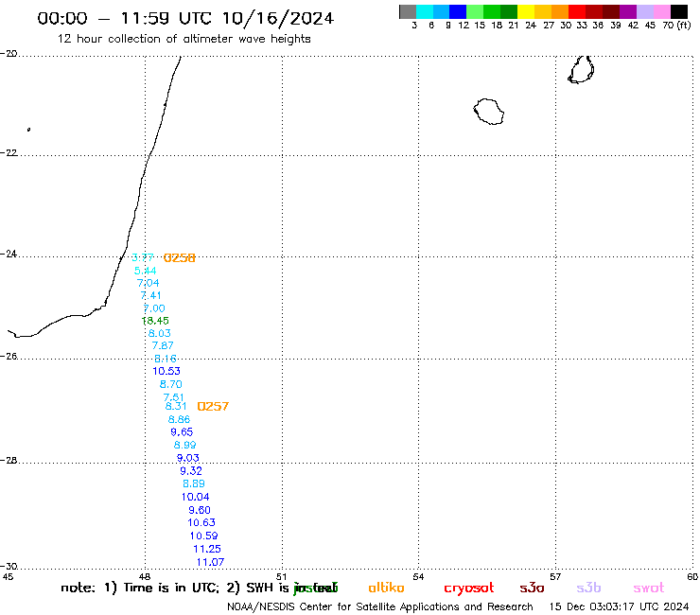
Task: Click the gray swatch in the color scale
Action: [x=408, y=11]
